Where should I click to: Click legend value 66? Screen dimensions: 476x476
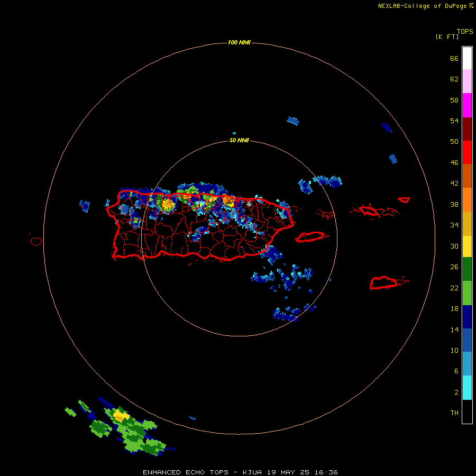click(x=454, y=58)
